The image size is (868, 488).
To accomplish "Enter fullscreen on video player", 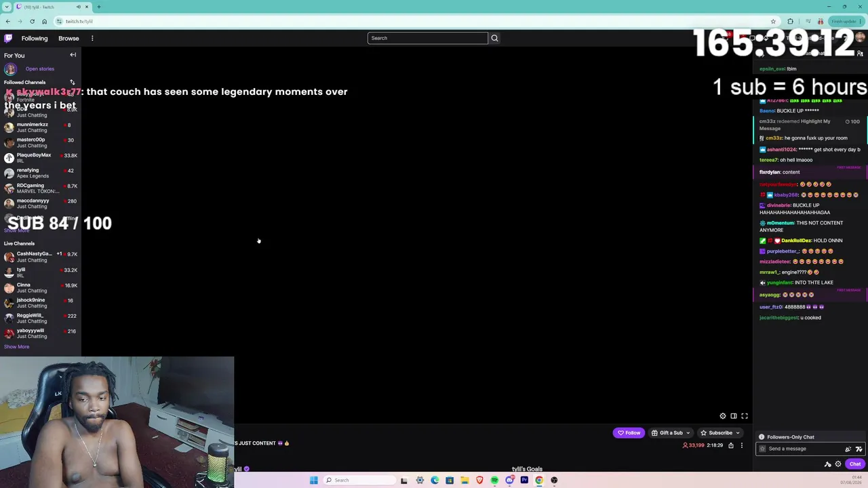I will (745, 416).
